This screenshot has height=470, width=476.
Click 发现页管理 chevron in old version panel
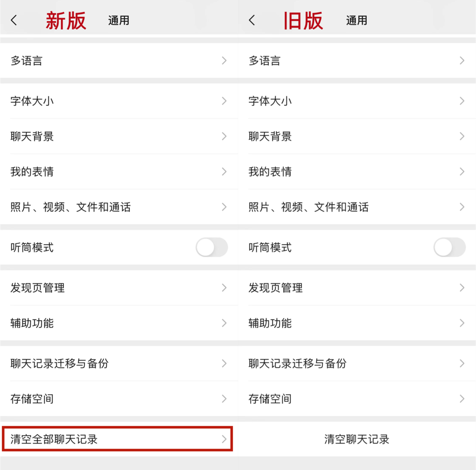point(462,288)
